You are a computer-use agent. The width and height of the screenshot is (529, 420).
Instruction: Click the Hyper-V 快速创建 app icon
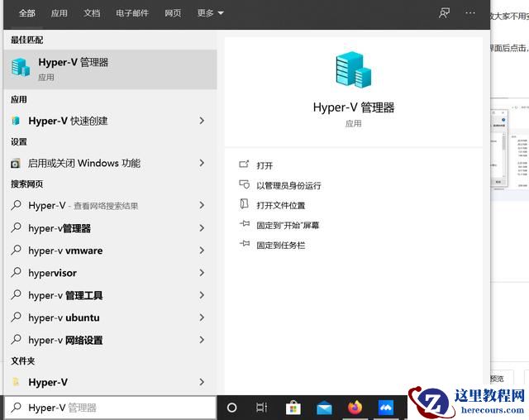click(x=16, y=121)
